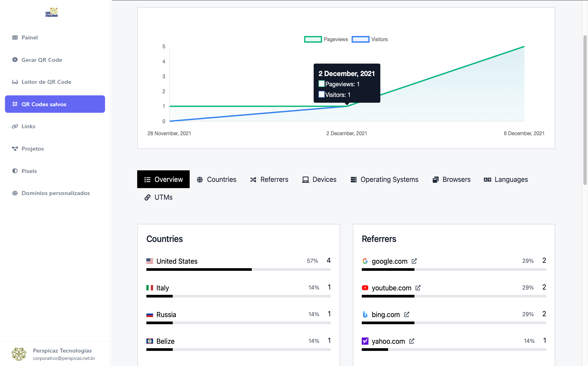The image size is (588, 366).
Task: Click United States progress bar
Action: coord(238,269)
